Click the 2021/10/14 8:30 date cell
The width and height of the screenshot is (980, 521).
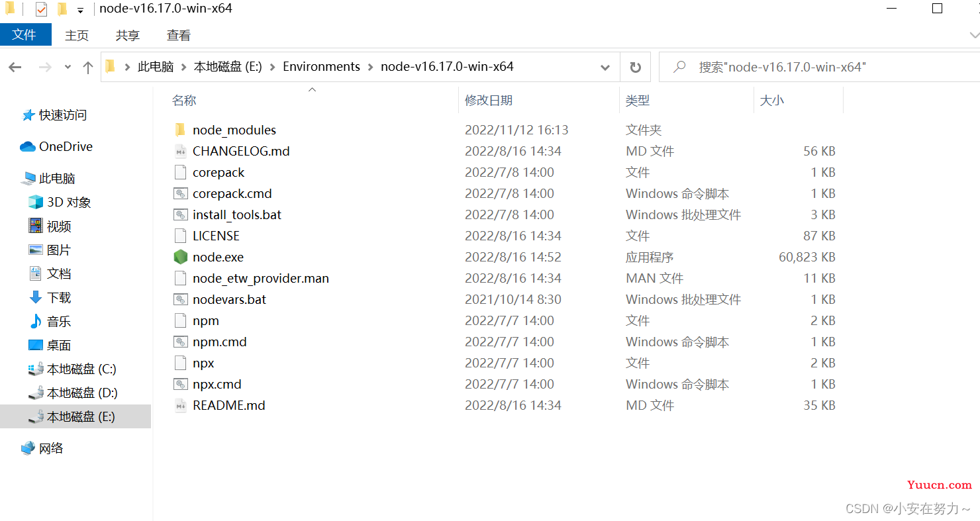(x=513, y=299)
